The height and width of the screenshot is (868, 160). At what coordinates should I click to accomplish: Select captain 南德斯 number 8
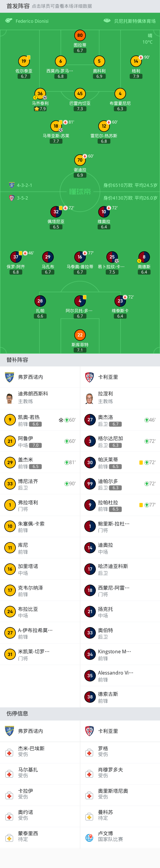tap(144, 257)
